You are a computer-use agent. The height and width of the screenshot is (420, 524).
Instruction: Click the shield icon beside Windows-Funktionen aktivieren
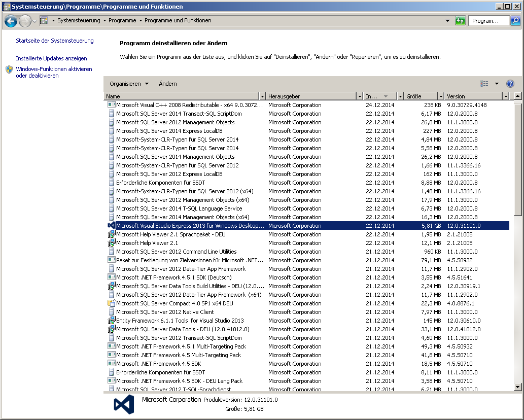tap(9, 69)
